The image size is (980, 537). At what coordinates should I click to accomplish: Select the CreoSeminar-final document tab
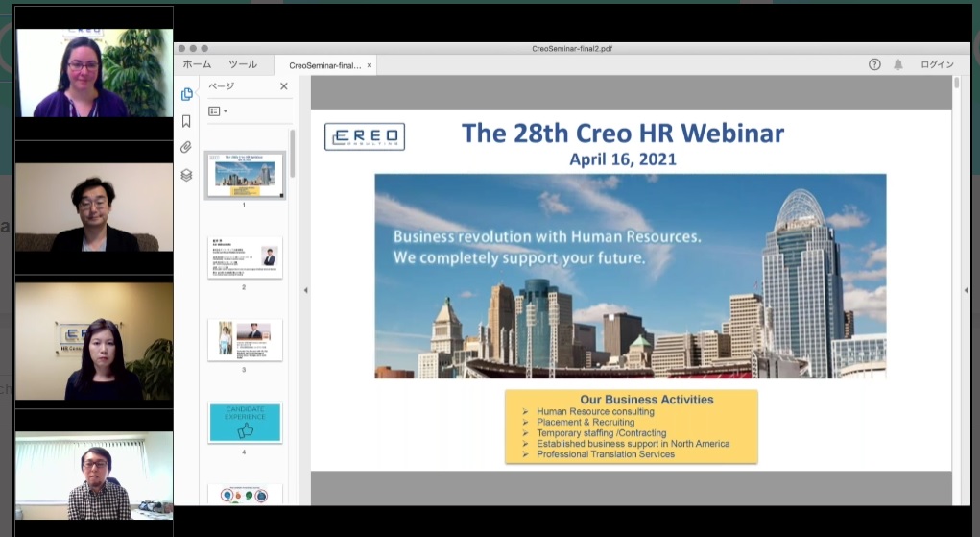click(x=325, y=65)
